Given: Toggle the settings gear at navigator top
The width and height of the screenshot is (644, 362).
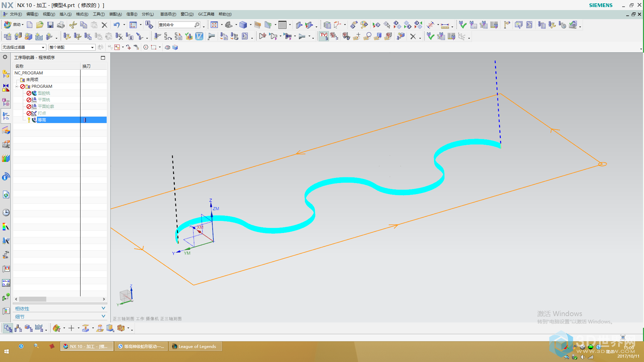Looking at the screenshot, I should point(5,57).
